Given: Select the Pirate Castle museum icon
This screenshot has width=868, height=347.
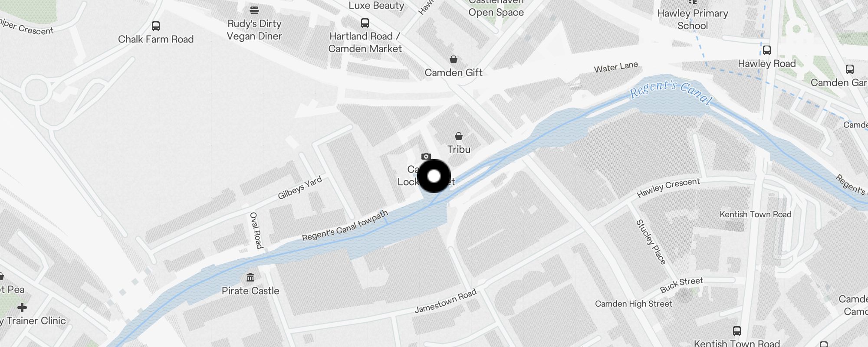Looking at the screenshot, I should [250, 277].
